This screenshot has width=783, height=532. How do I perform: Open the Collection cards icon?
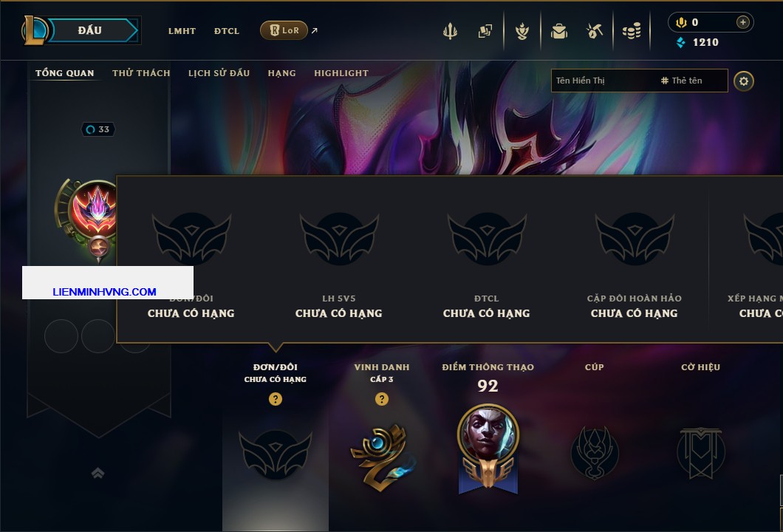pos(485,32)
